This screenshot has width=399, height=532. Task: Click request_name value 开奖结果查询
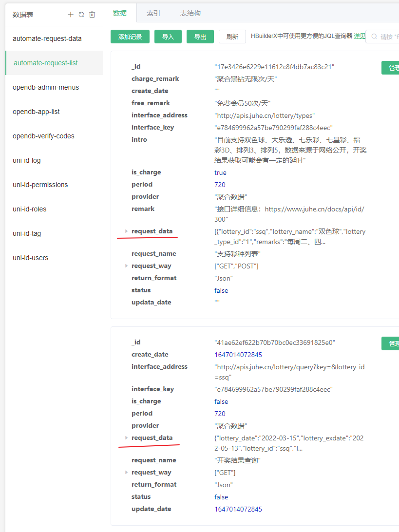pyautogui.click(x=237, y=460)
